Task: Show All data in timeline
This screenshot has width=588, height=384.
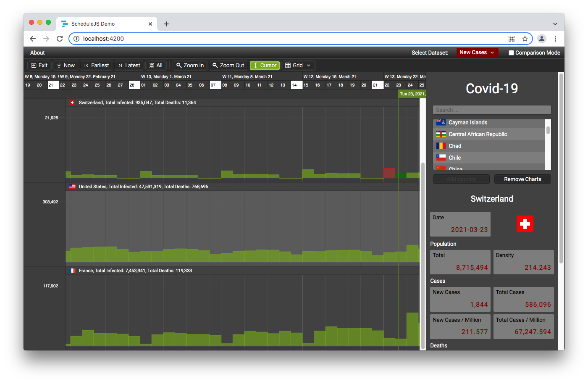Action: [x=156, y=65]
